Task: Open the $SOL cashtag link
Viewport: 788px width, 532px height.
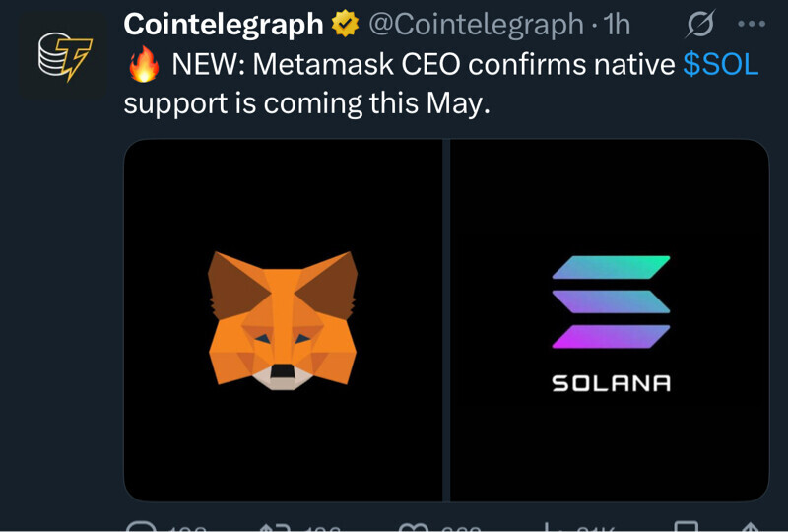Action: pyautogui.click(x=720, y=65)
